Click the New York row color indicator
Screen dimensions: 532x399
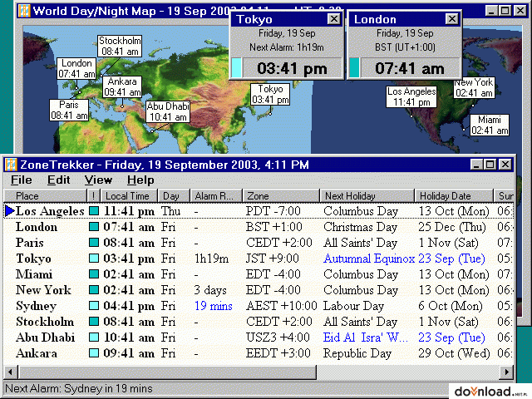(94, 290)
